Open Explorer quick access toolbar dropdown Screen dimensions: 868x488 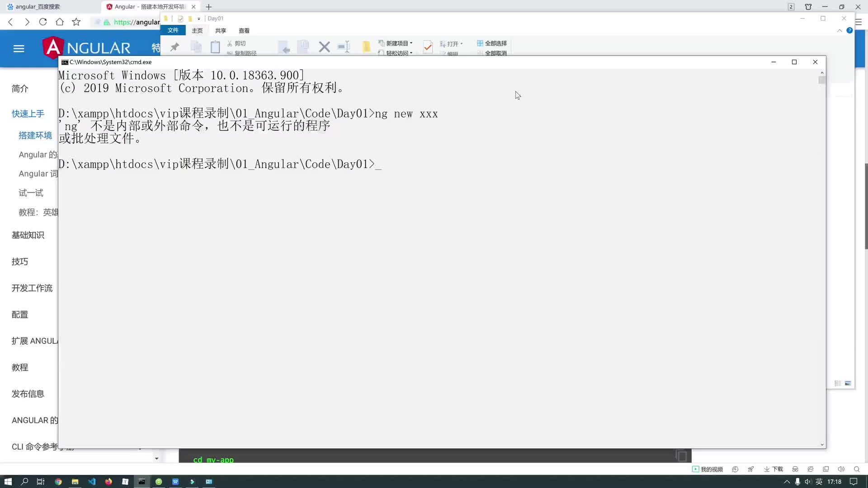199,19
